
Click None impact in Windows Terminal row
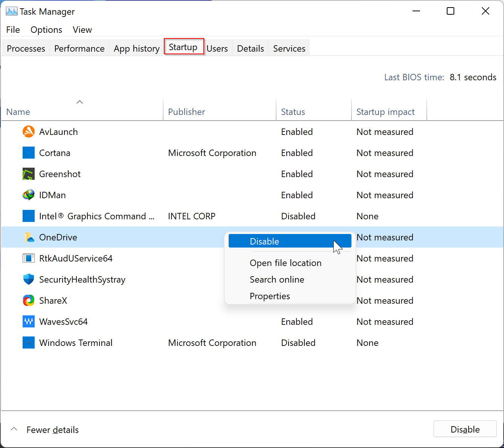[367, 343]
